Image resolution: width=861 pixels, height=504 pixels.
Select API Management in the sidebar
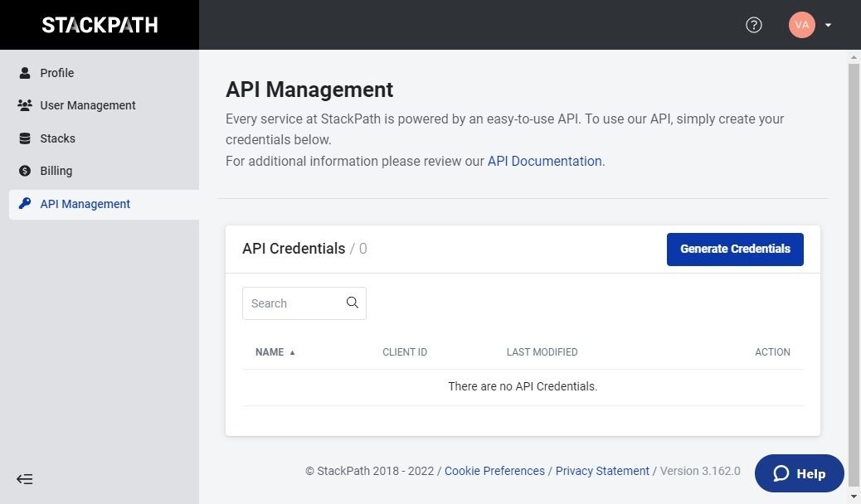(104, 204)
